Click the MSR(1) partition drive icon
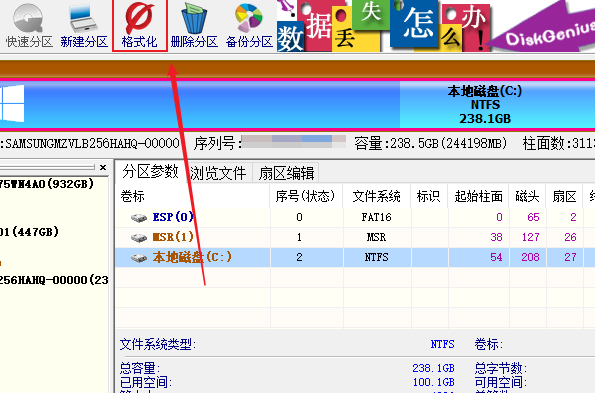The image size is (595, 393). point(139,238)
